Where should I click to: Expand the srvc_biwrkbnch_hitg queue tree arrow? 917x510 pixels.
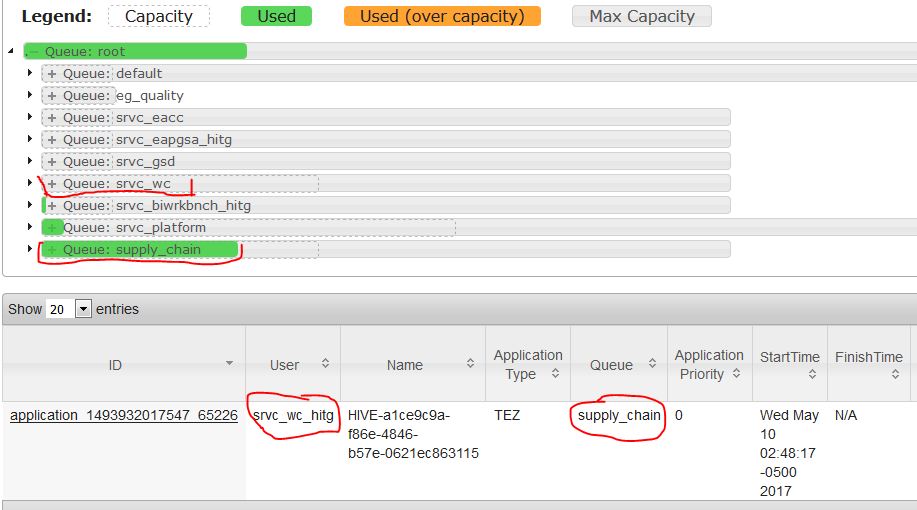[x=30, y=205]
